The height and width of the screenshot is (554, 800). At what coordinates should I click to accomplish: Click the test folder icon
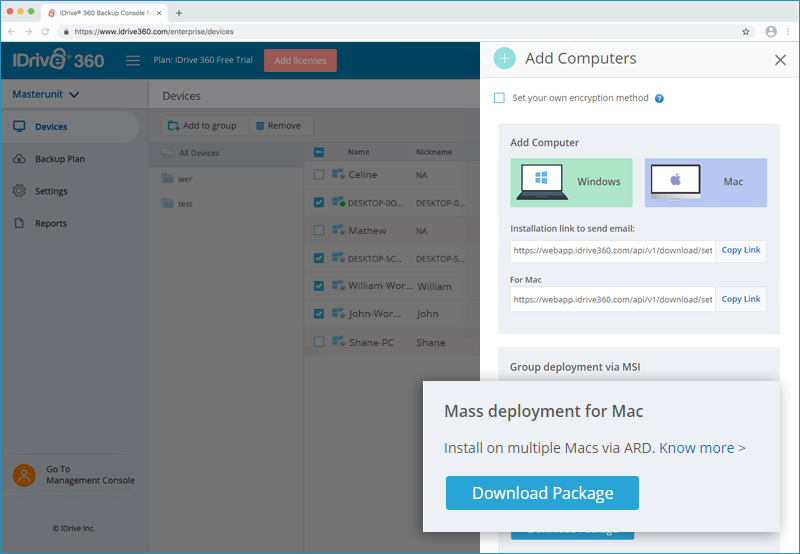167,203
